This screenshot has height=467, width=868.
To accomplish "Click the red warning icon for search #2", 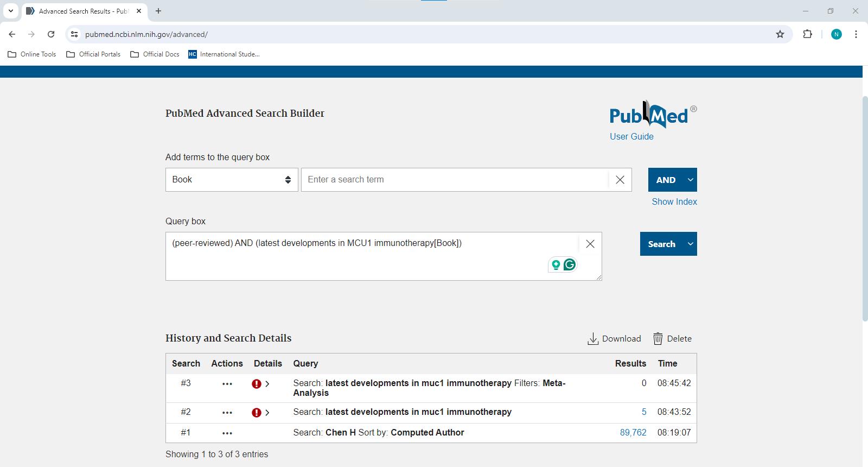I will click(257, 413).
